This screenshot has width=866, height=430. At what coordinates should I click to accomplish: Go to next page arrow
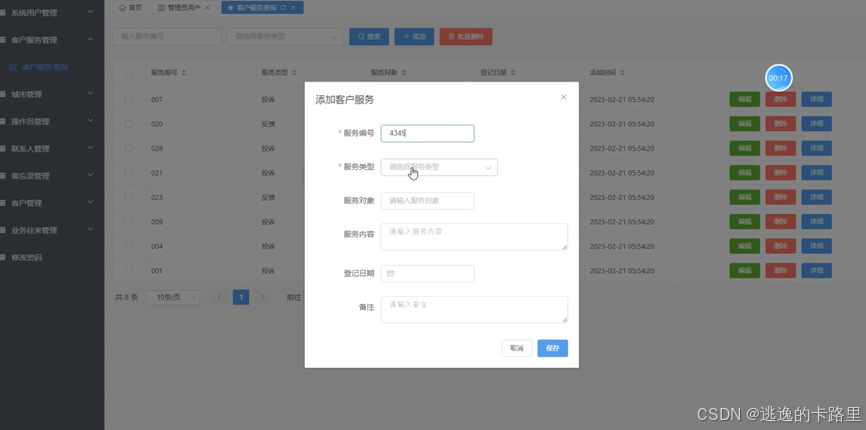click(x=263, y=298)
